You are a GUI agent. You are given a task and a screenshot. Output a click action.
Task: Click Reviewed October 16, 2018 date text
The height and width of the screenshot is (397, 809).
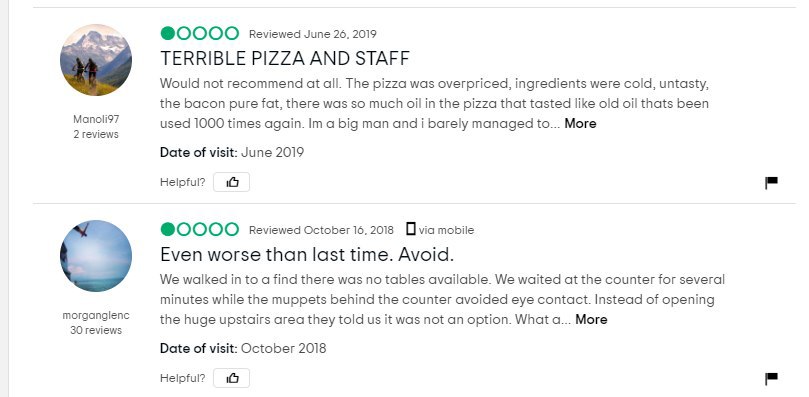[x=321, y=230]
